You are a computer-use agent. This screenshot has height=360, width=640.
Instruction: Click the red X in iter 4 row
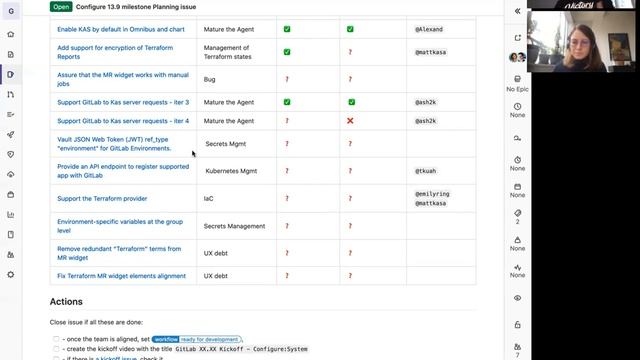click(x=350, y=121)
